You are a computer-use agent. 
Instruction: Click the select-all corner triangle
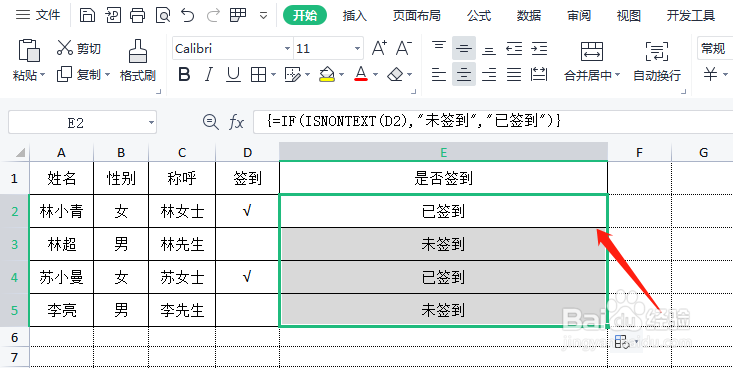point(20,152)
